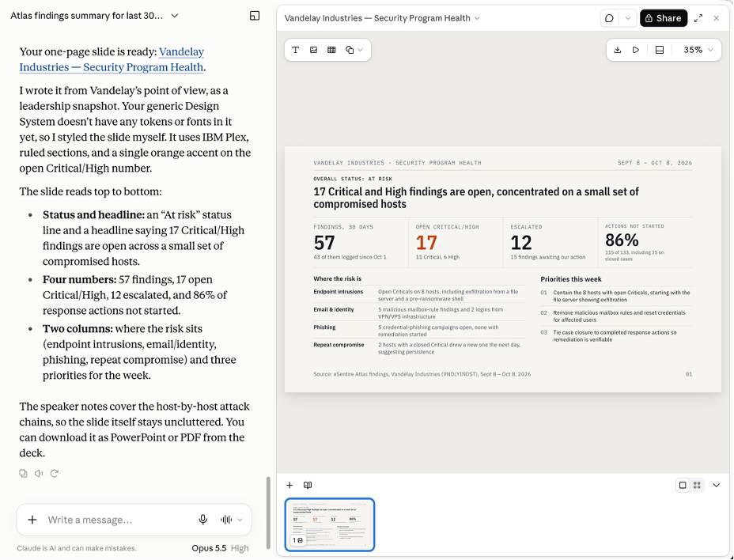This screenshot has width=734, height=560.
Task: Expand the shapes tool dropdown arrow
Action: pyautogui.click(x=361, y=50)
